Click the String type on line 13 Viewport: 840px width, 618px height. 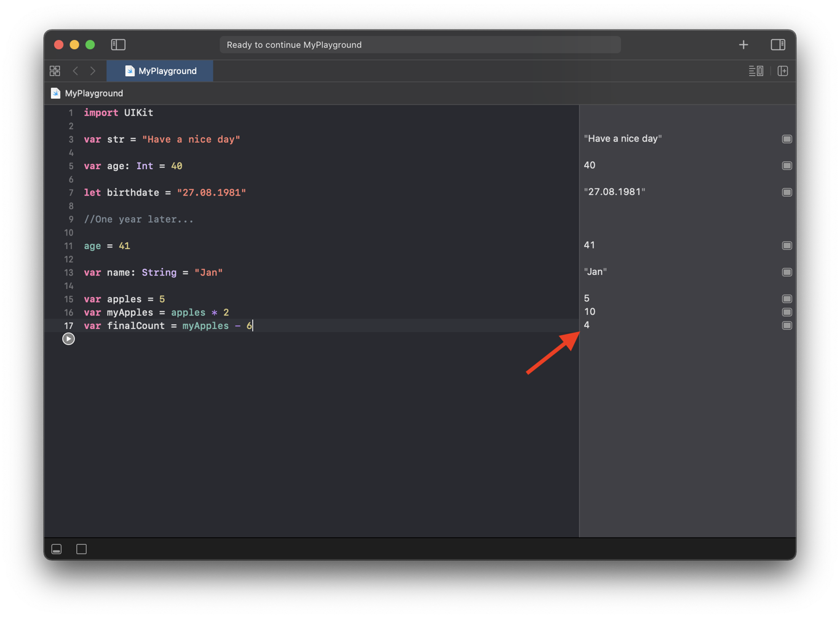pyautogui.click(x=159, y=272)
